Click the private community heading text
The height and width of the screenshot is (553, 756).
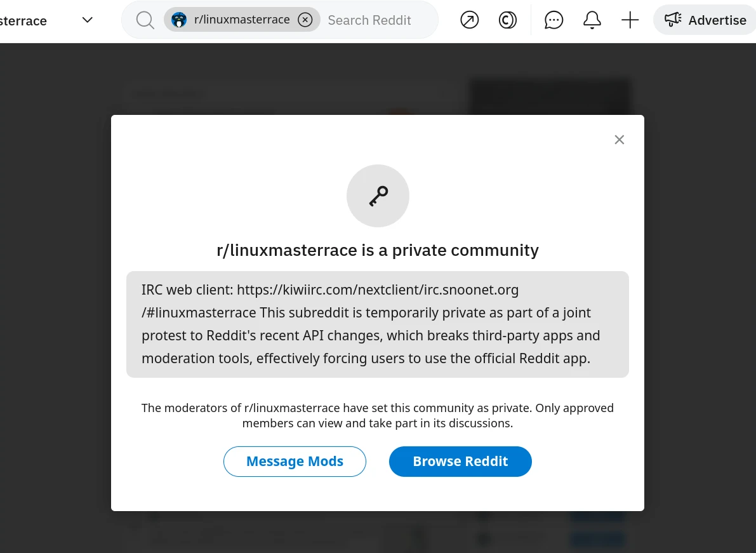point(378,250)
